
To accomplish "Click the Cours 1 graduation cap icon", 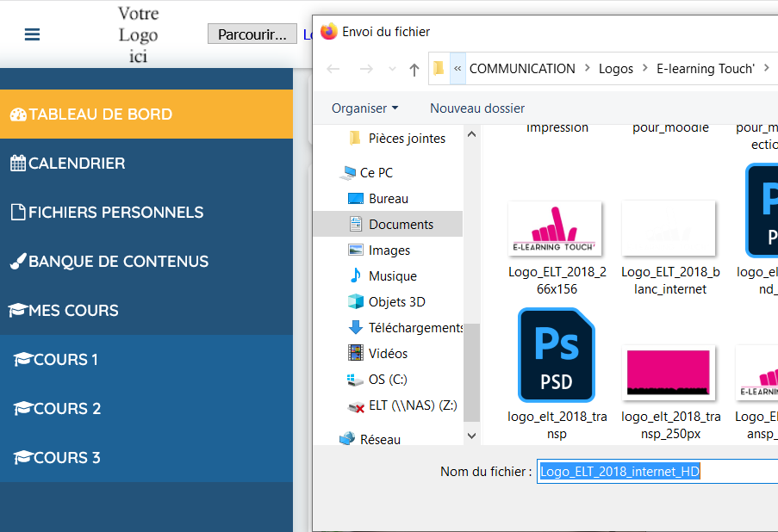I will 22,360.
